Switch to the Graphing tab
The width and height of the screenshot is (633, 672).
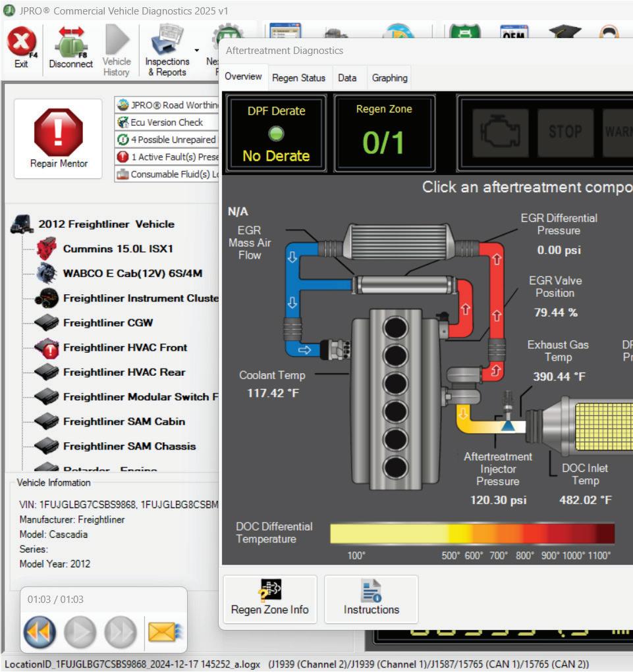389,78
